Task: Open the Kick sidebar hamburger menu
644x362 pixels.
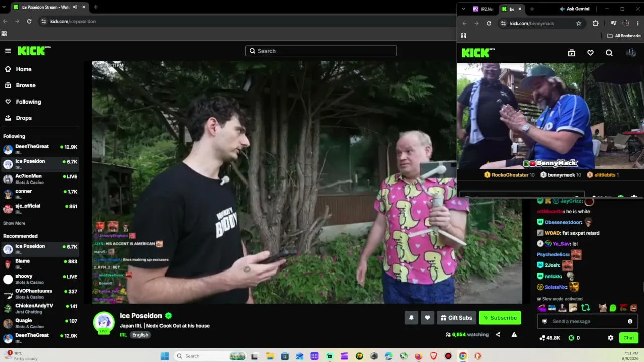Action: 8,51
